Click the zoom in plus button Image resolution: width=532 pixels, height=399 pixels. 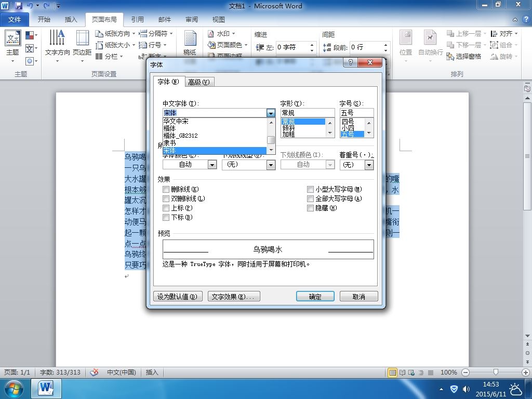(x=526, y=373)
